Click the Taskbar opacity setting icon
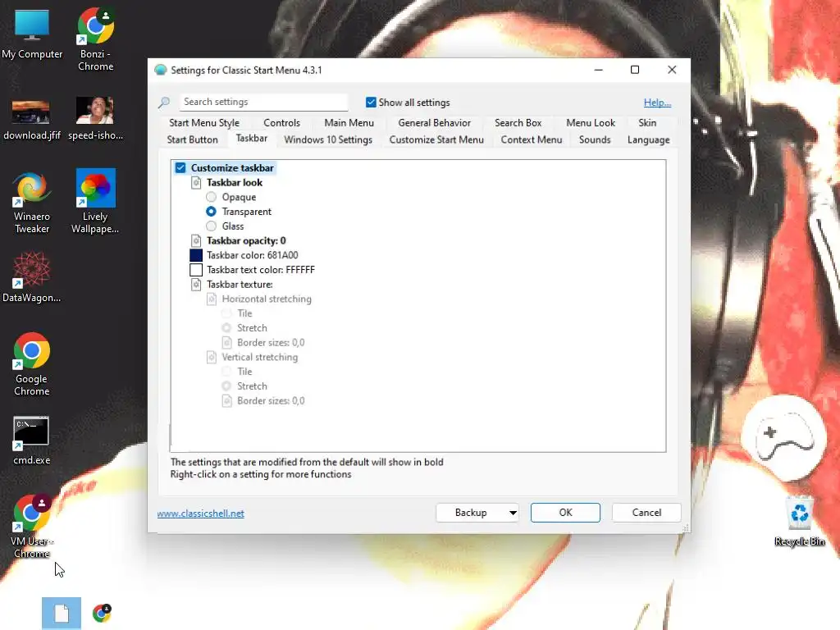This screenshot has height=630, width=840. coord(196,240)
